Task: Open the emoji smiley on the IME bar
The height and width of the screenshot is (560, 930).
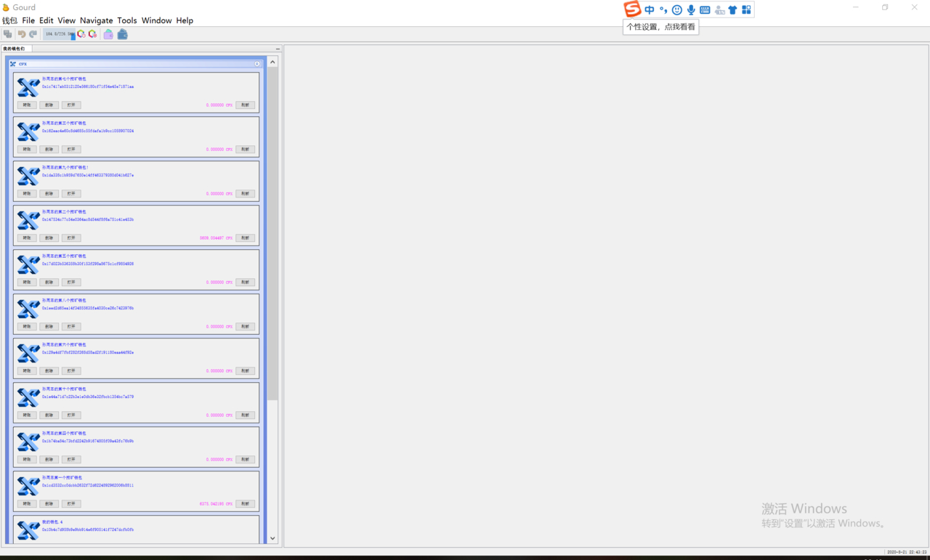Action: click(677, 9)
